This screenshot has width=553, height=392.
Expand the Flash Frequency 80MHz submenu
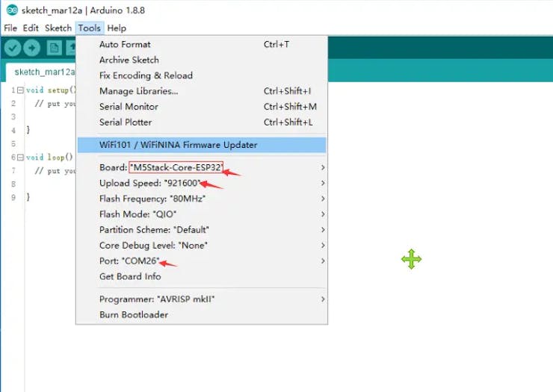point(202,199)
